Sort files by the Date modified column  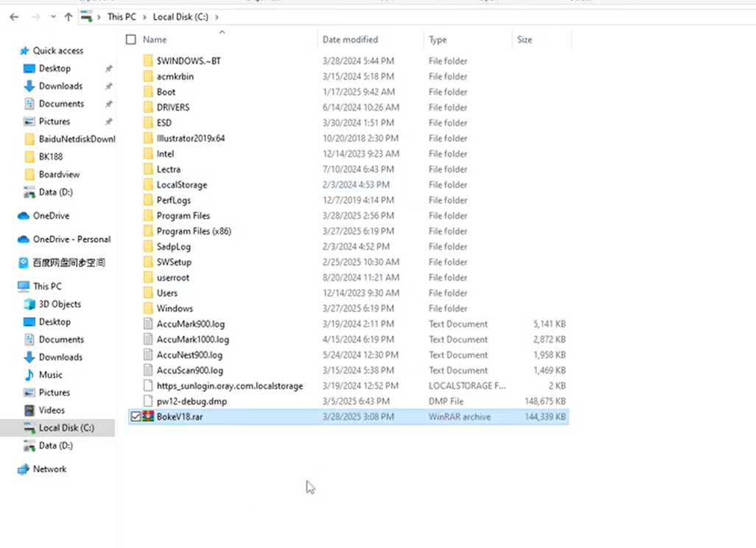pos(350,40)
